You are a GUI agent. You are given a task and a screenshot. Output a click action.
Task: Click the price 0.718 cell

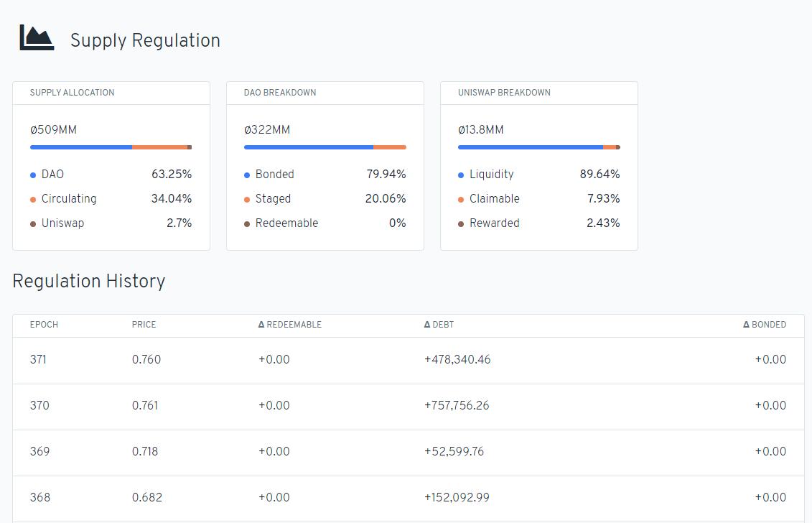click(145, 452)
